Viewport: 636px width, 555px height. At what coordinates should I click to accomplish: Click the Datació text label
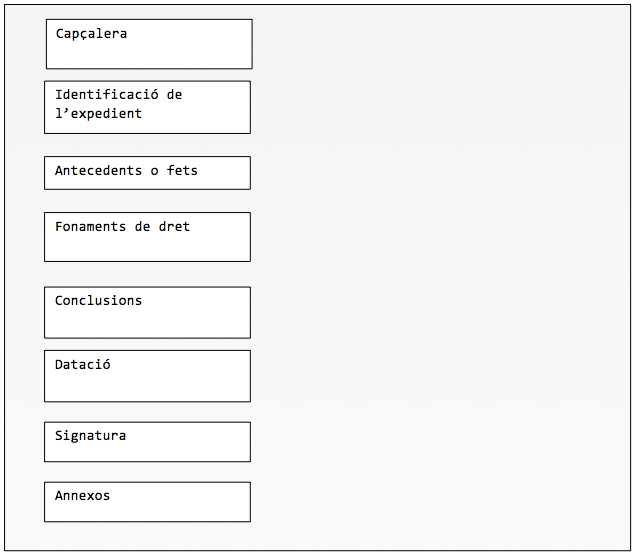(83, 364)
